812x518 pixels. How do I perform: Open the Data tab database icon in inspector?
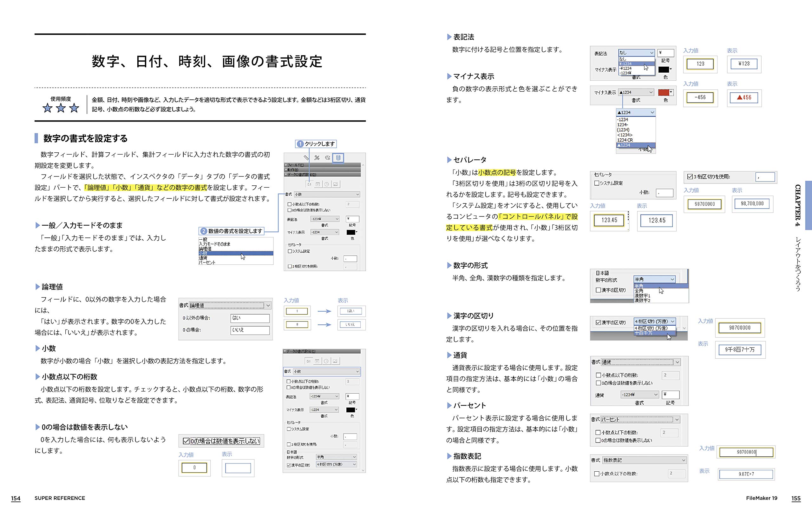338,158
